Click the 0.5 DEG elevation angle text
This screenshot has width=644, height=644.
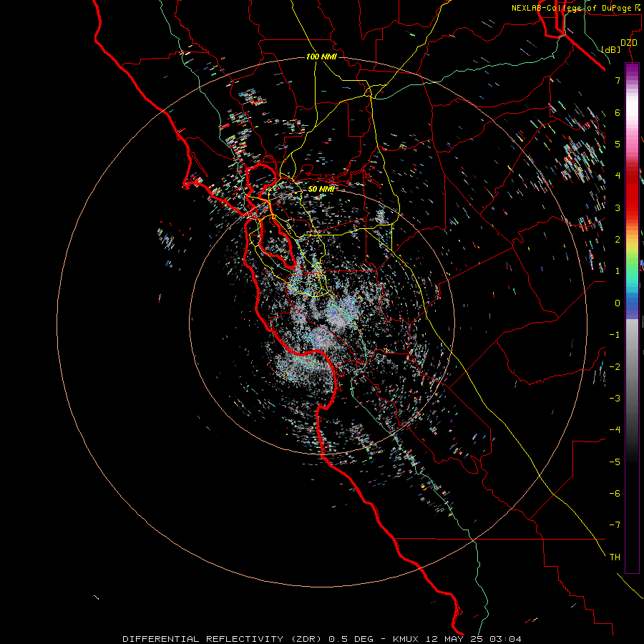pos(351,639)
